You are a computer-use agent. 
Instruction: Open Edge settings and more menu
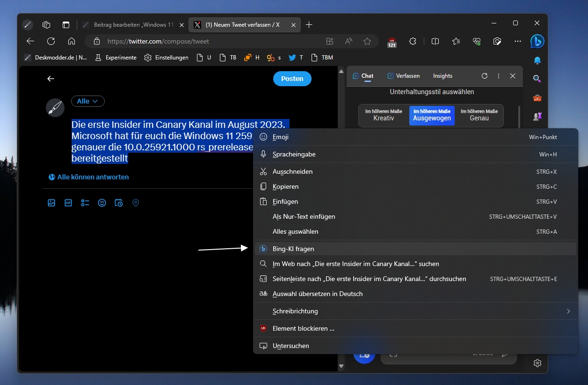(518, 41)
